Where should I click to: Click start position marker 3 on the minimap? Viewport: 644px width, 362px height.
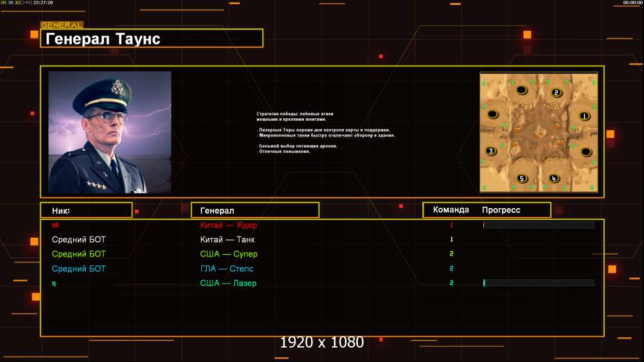tap(491, 151)
